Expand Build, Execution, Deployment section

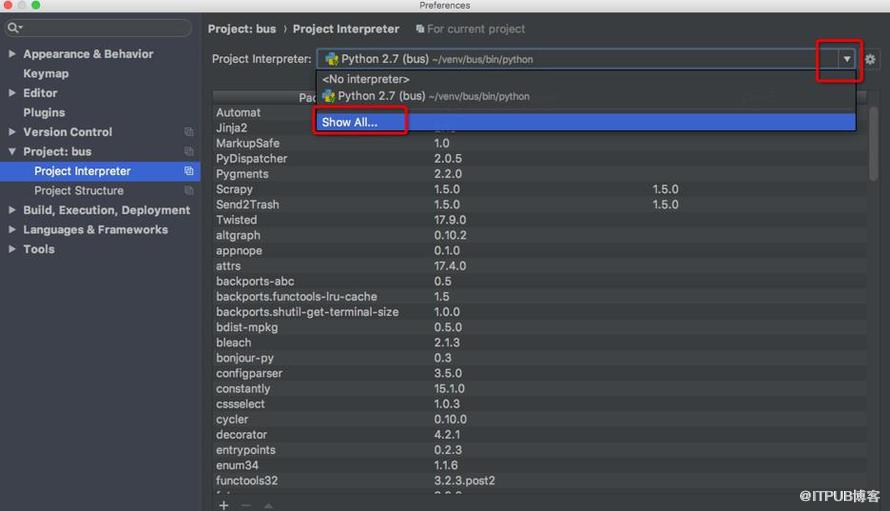pyautogui.click(x=12, y=210)
